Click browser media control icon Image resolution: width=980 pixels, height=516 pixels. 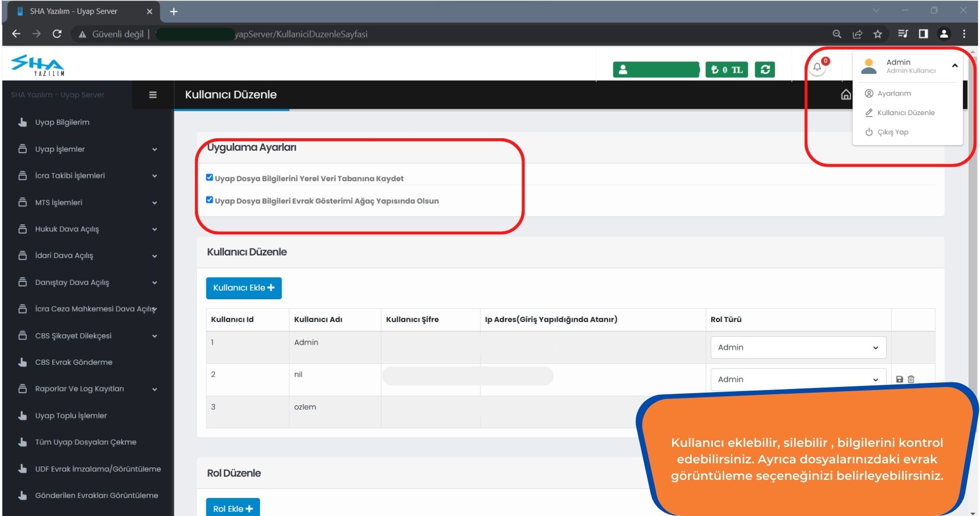903,34
